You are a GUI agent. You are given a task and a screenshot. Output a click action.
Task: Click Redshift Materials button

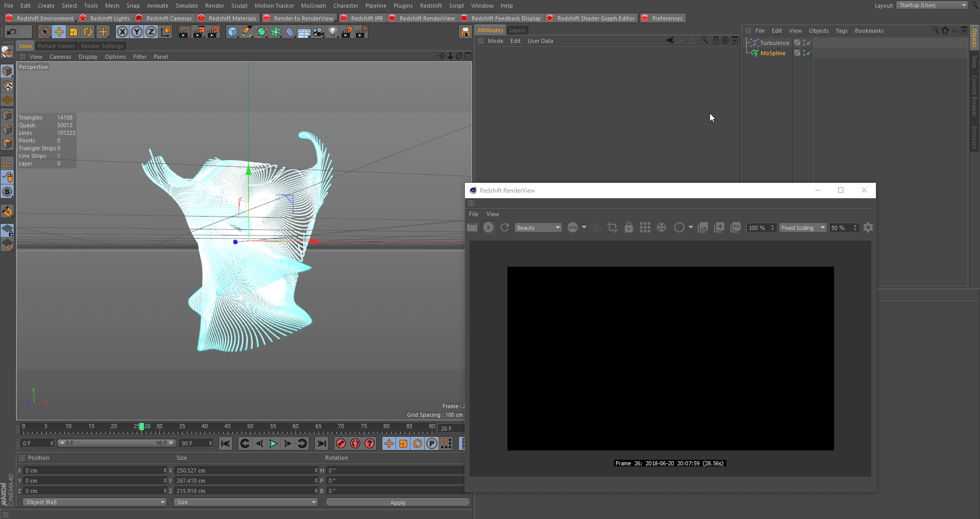pyautogui.click(x=228, y=18)
